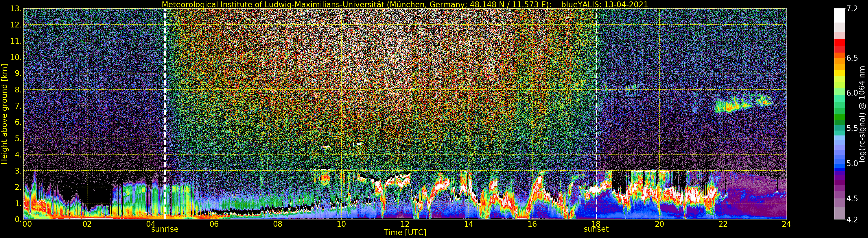
Task: Click the 2. tick on the height axis
Action: [18, 187]
